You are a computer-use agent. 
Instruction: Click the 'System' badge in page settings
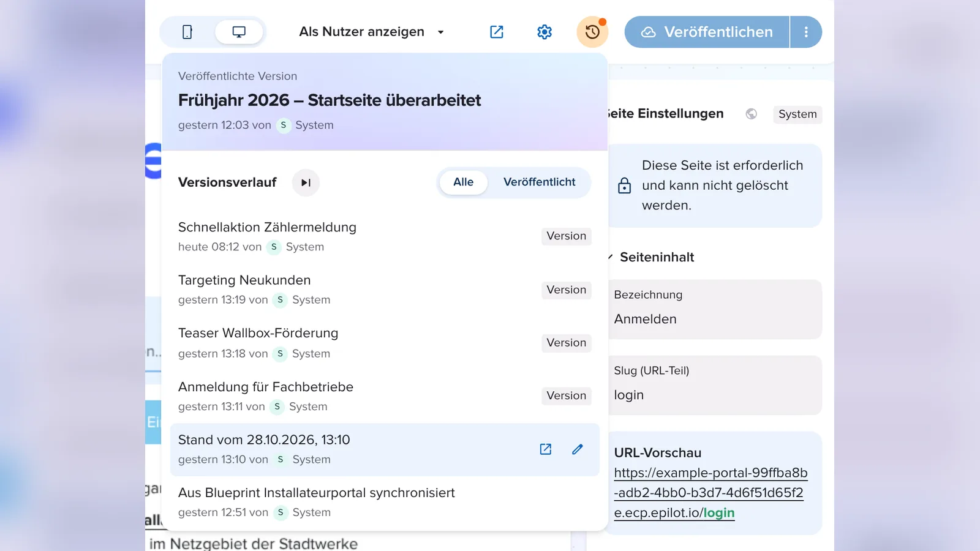(797, 114)
